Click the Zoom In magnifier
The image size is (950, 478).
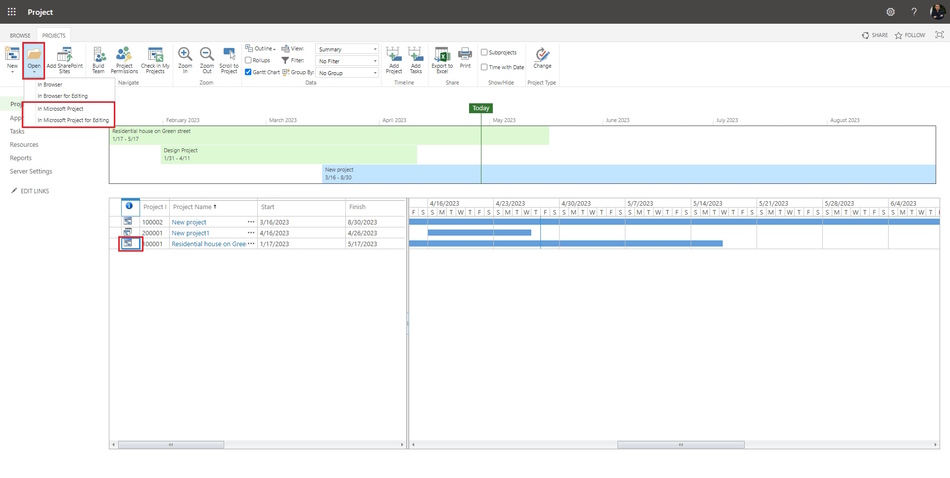tap(185, 53)
